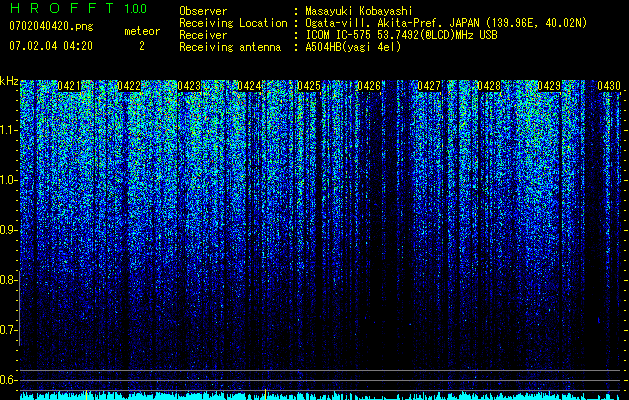Select location text Ogata-vill. Akita-Pref. JAPAN
The image size is (629, 400).
[392, 23]
